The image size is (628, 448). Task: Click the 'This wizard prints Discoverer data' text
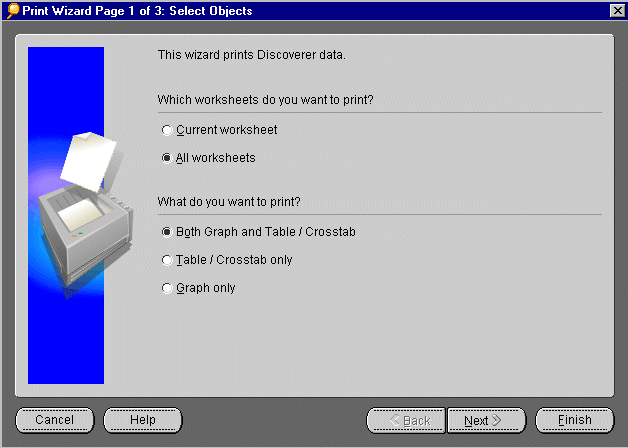pos(251,55)
